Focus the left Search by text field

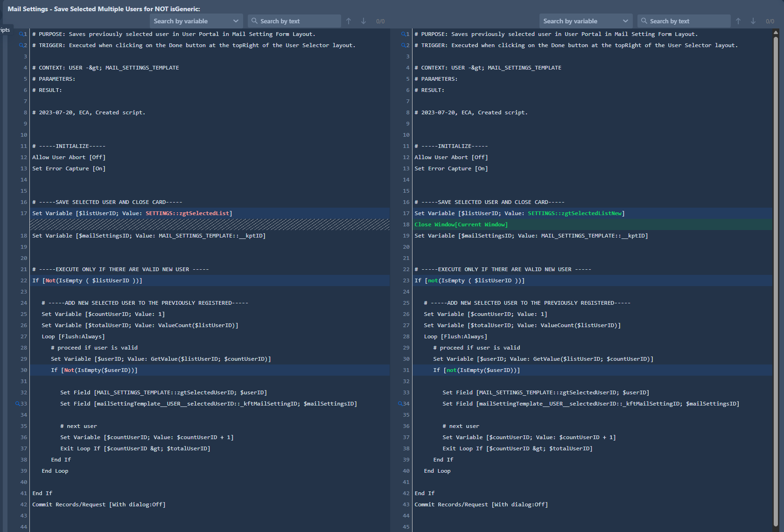pos(299,21)
